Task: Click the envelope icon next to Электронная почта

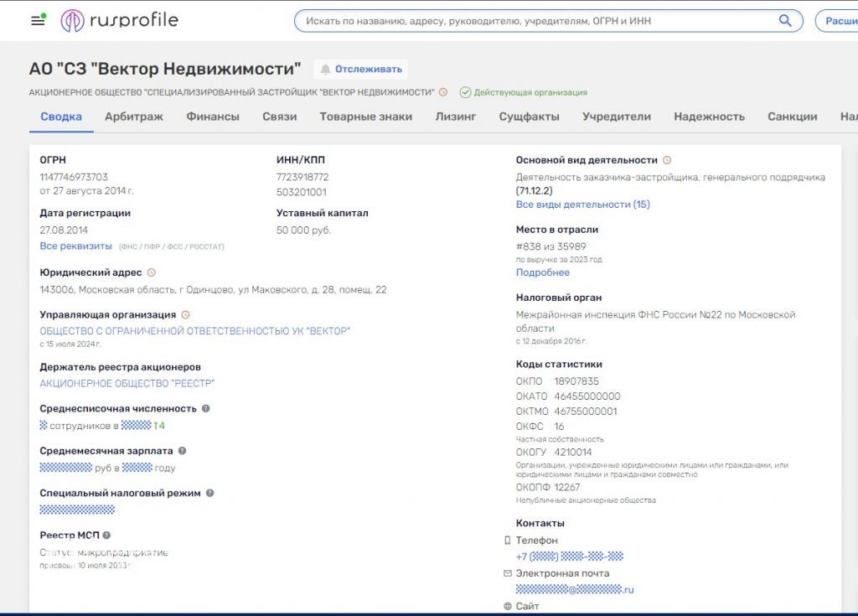Action: [x=507, y=573]
